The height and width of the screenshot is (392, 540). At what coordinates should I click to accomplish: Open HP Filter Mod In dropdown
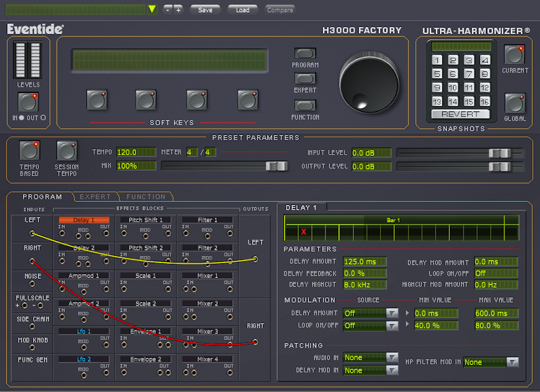[512, 362]
